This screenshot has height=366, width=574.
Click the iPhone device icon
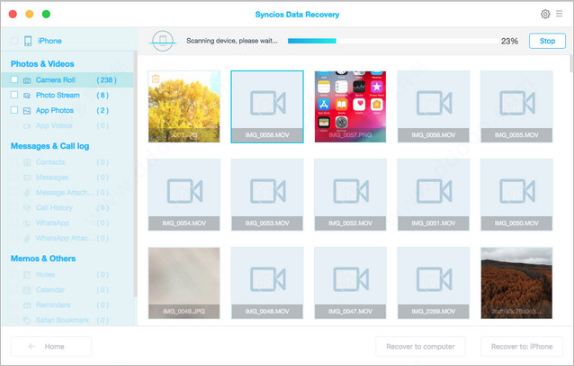[28, 41]
